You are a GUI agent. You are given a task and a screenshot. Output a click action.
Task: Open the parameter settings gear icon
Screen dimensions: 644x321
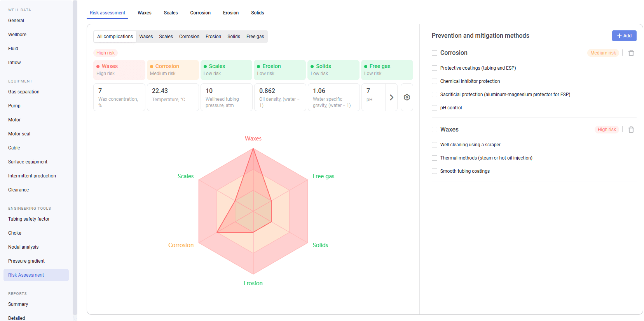point(407,97)
